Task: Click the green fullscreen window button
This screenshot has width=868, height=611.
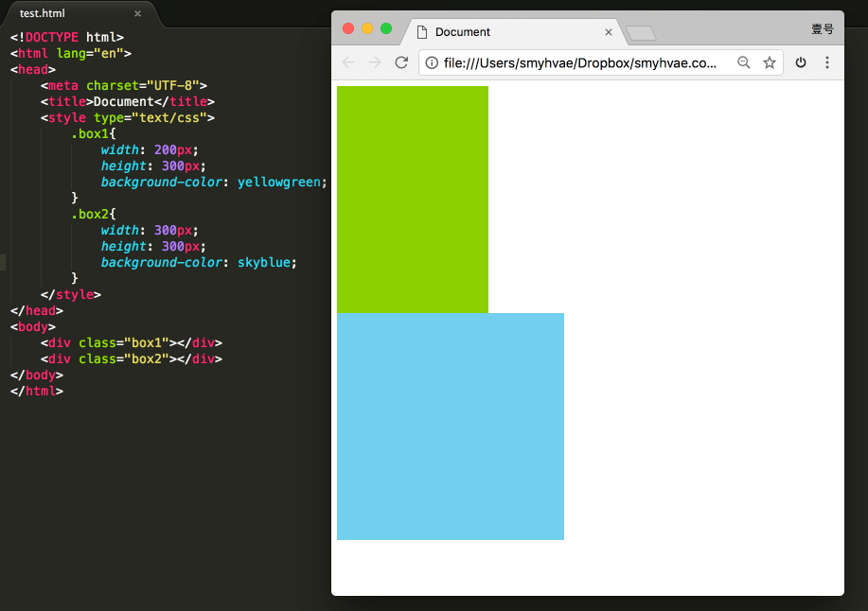Action: coord(386,28)
